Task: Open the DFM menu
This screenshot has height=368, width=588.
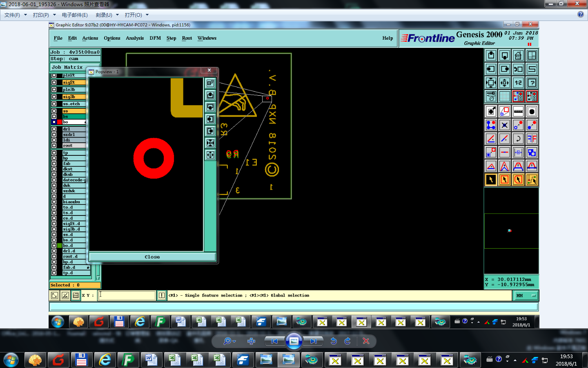Action: tap(155, 38)
